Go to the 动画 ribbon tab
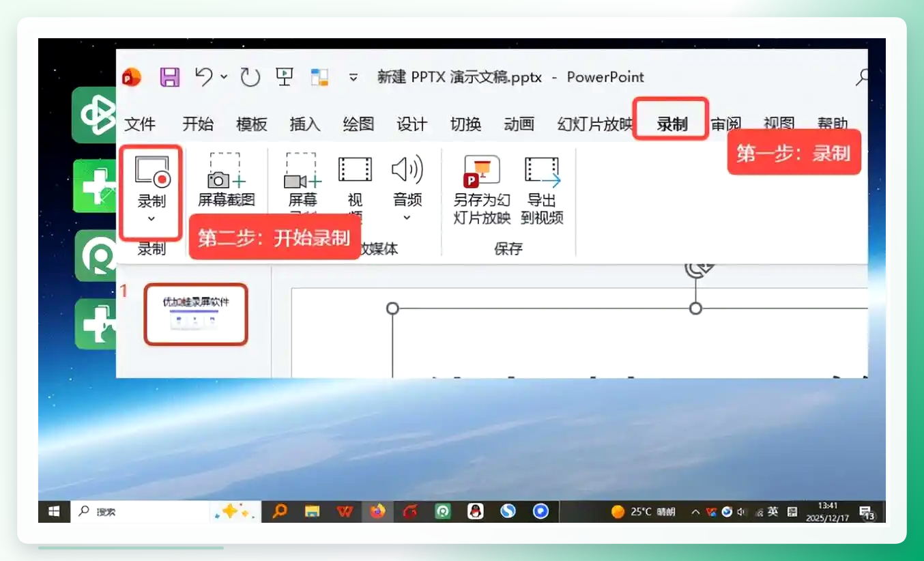Viewport: 924px width, 561px height. tap(519, 124)
